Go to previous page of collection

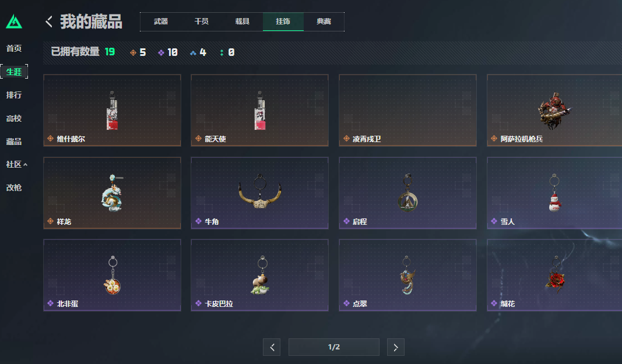(272, 347)
